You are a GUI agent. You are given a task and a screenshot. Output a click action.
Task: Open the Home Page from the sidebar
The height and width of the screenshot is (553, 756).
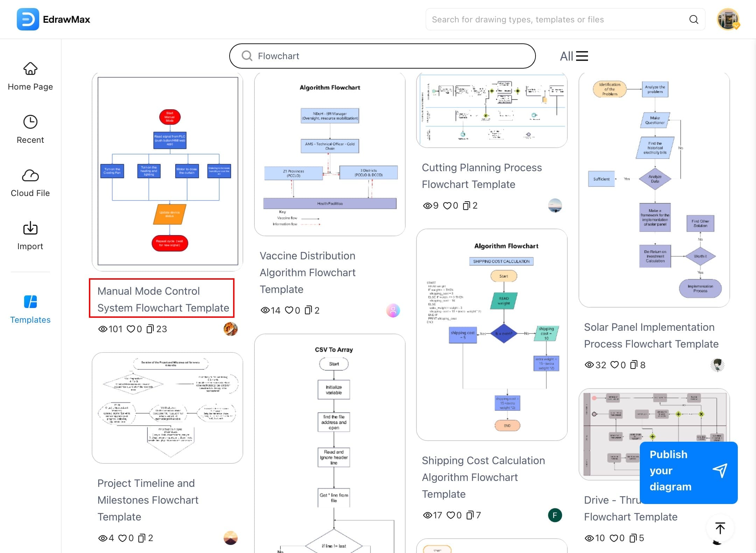[x=30, y=77]
